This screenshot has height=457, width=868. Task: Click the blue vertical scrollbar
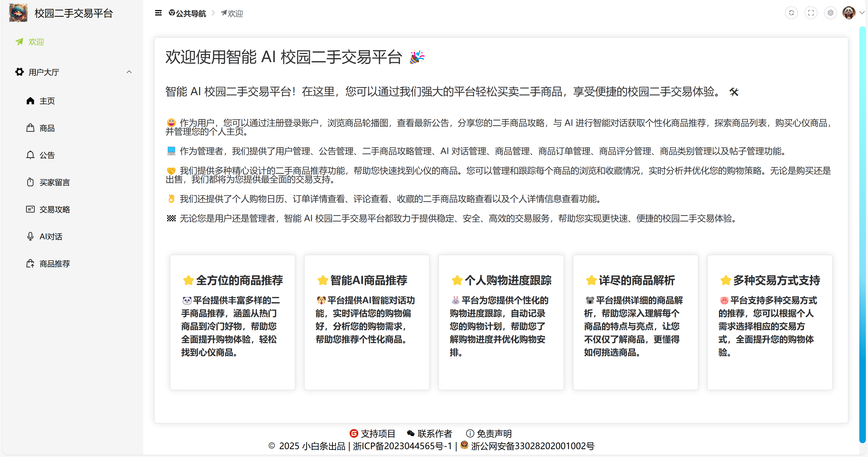862,236
